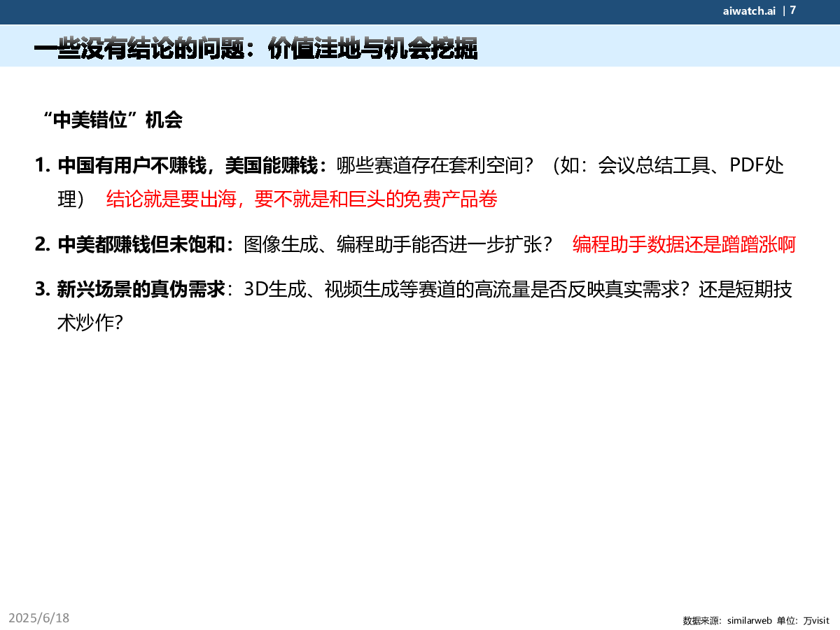Click the page number 7 in header

[x=793, y=10]
